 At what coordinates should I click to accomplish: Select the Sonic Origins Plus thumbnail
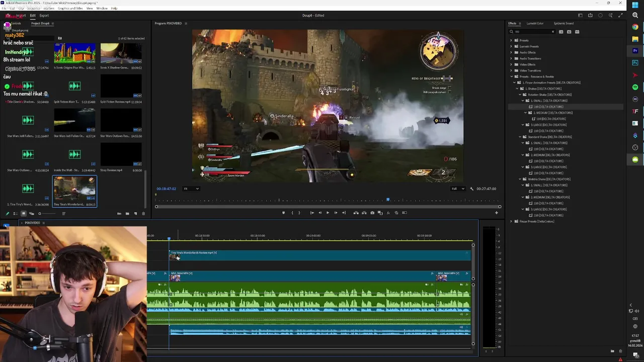[x=74, y=53]
